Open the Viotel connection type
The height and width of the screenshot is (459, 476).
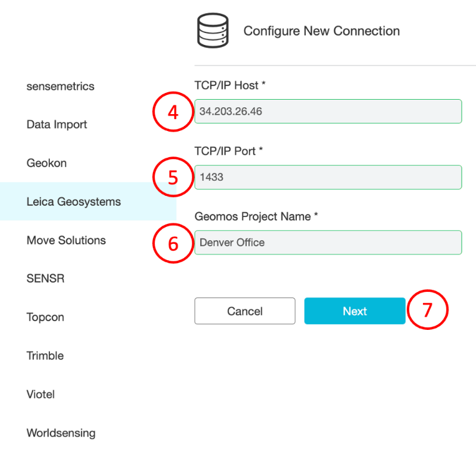coord(41,394)
